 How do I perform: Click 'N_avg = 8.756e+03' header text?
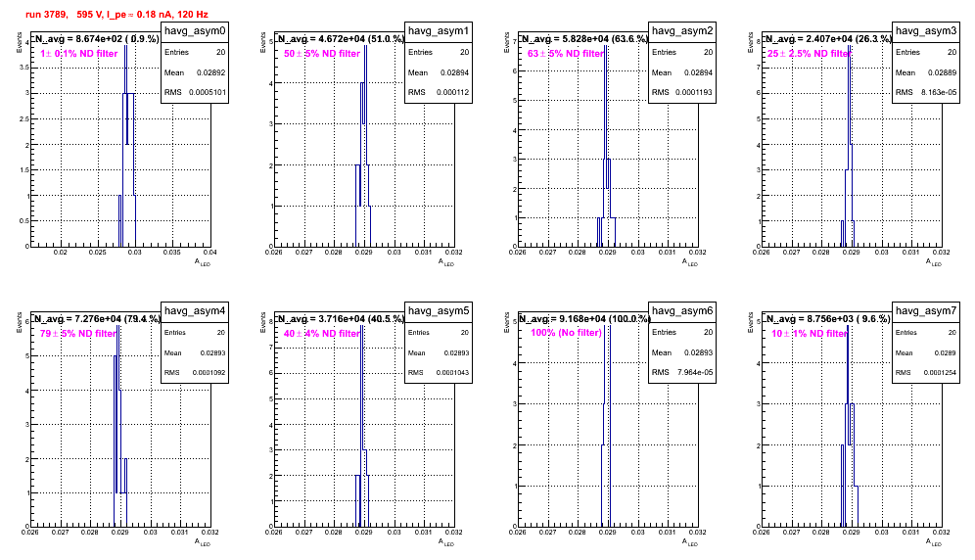tap(827, 318)
